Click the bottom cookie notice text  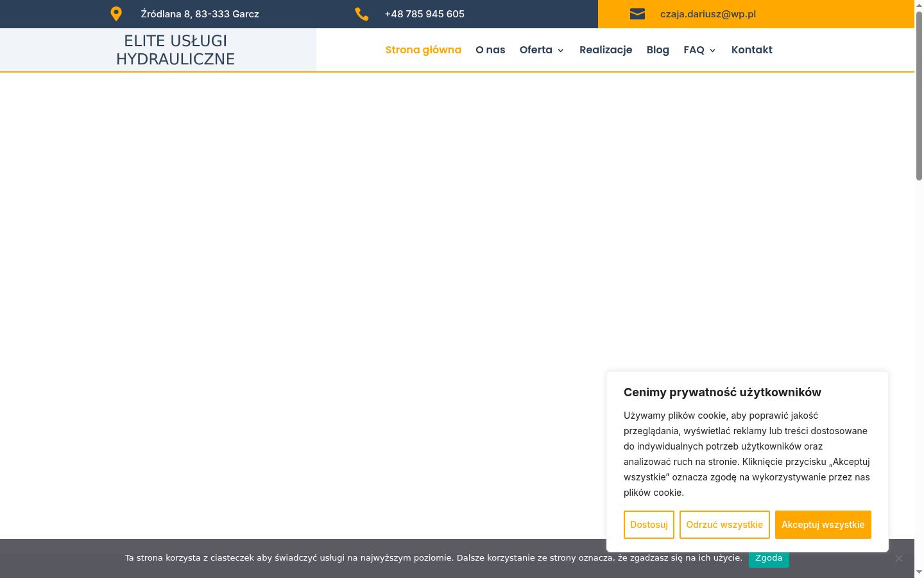434,558
